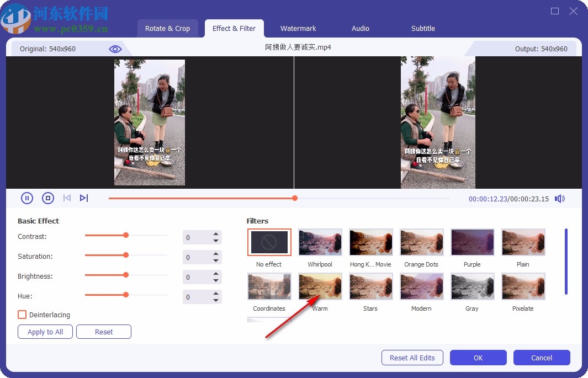Switch to the Watermark tab

coord(298,28)
